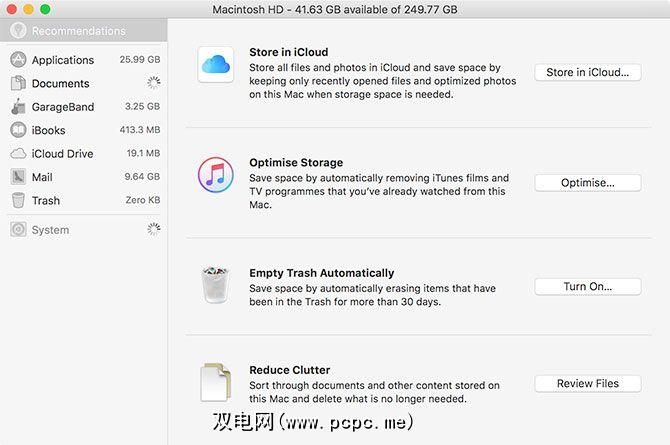Close the window with the red button
670x445 pixels.
[12, 9]
